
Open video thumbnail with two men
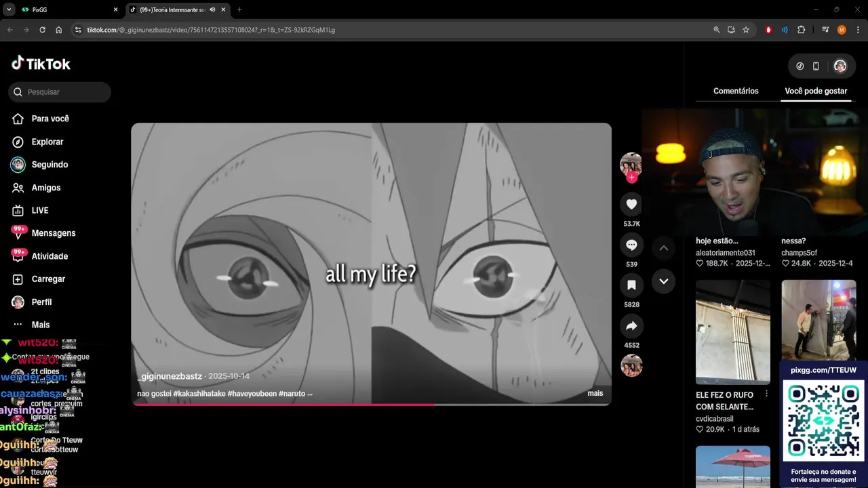point(818,320)
